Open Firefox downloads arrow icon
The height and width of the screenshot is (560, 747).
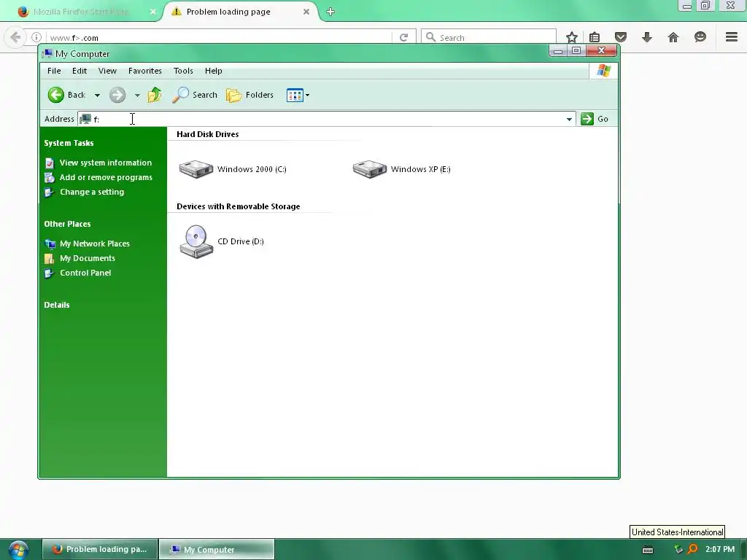(646, 37)
